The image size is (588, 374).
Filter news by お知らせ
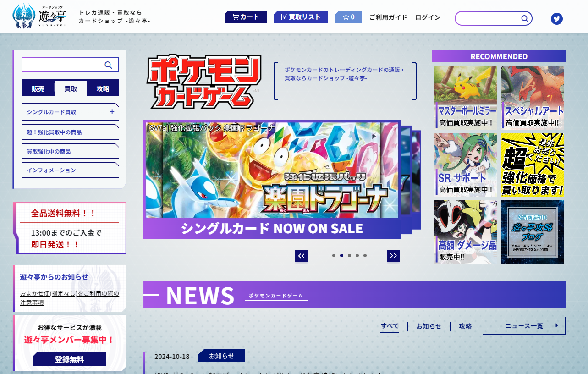coord(429,326)
